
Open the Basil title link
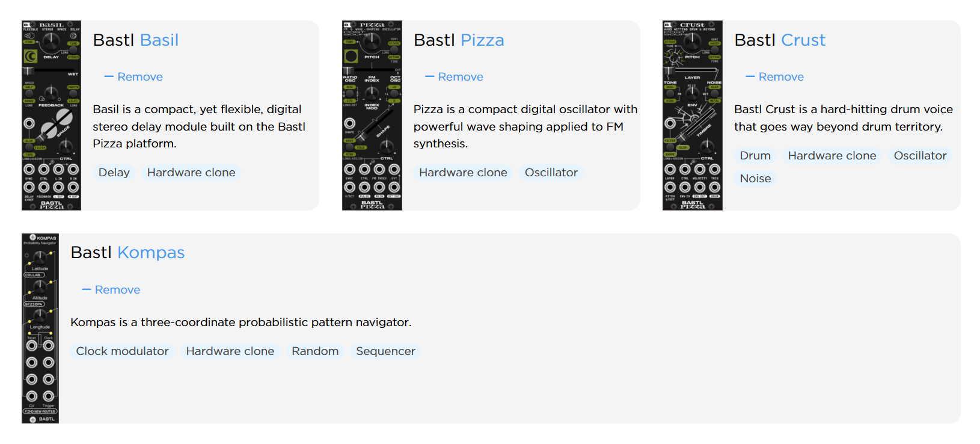159,40
